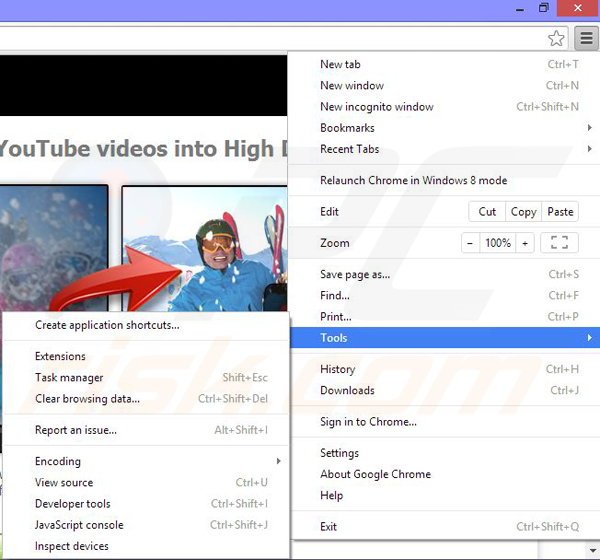Open Developer tools
Viewport: 600px width, 560px height.
coord(72,504)
